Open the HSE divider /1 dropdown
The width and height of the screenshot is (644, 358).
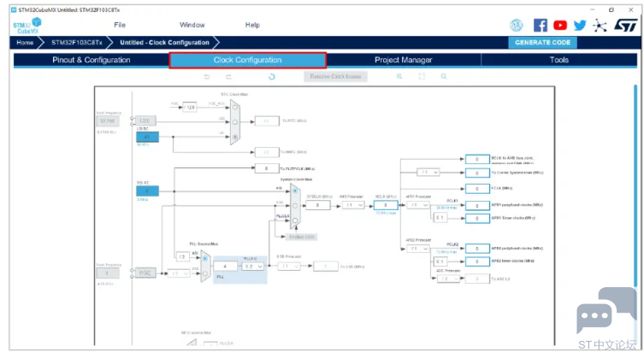[180, 273]
